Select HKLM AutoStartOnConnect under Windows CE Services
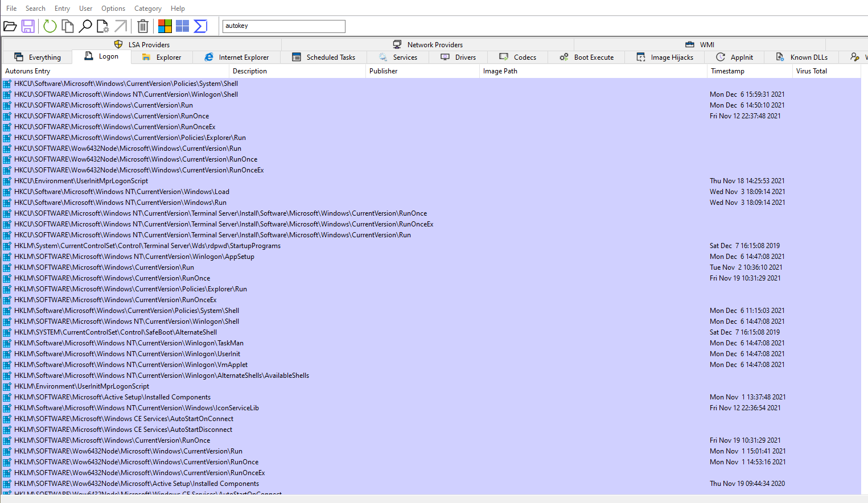868x503 pixels. coord(431,419)
